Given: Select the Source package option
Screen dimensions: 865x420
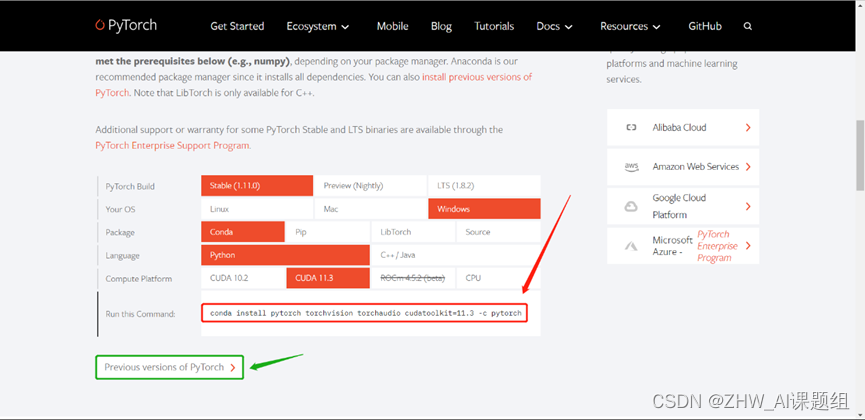Looking at the screenshot, I should point(499,232).
